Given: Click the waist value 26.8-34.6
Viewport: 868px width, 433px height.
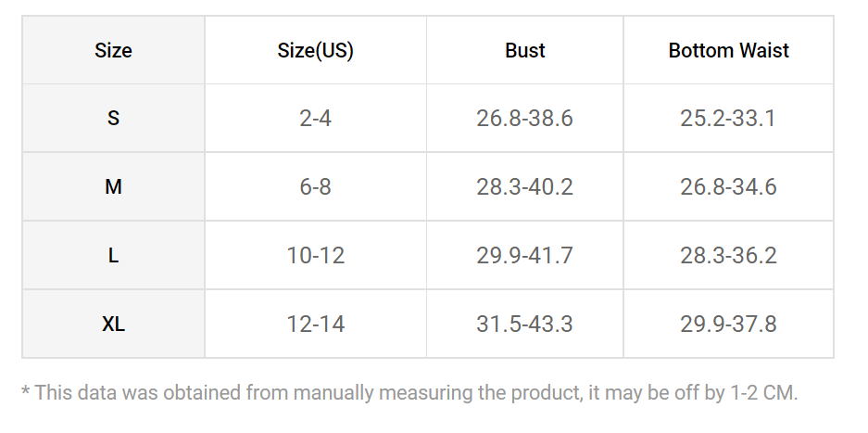Looking at the screenshot, I should click(728, 187).
